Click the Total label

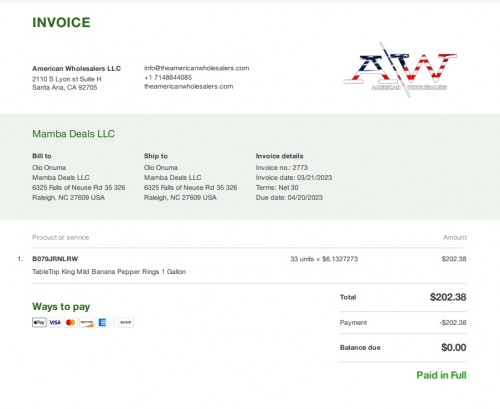(348, 297)
